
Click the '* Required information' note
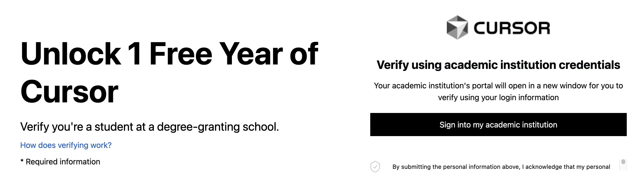pos(60,162)
